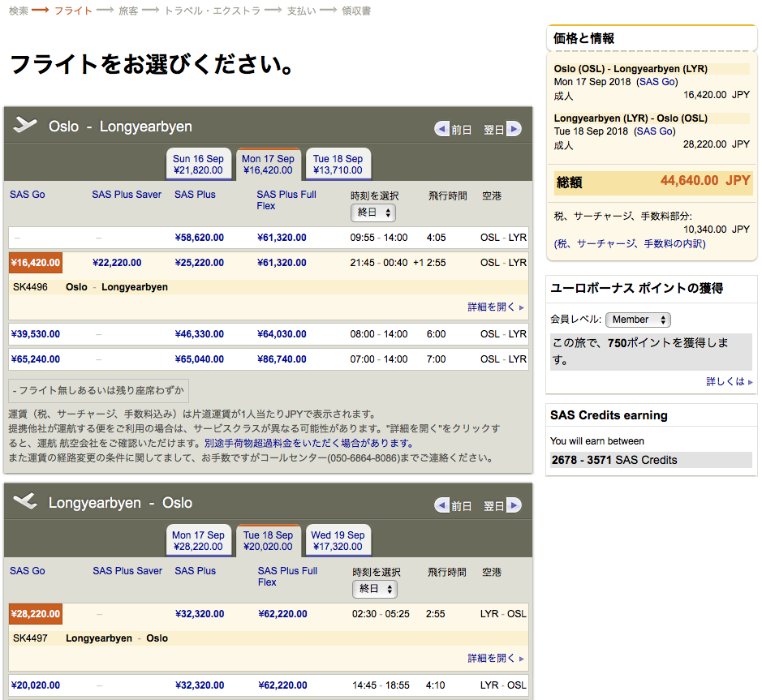Select selected ¥16,420.00 SAS Go fare
Viewport: 762px width, 700px height.
point(36,263)
